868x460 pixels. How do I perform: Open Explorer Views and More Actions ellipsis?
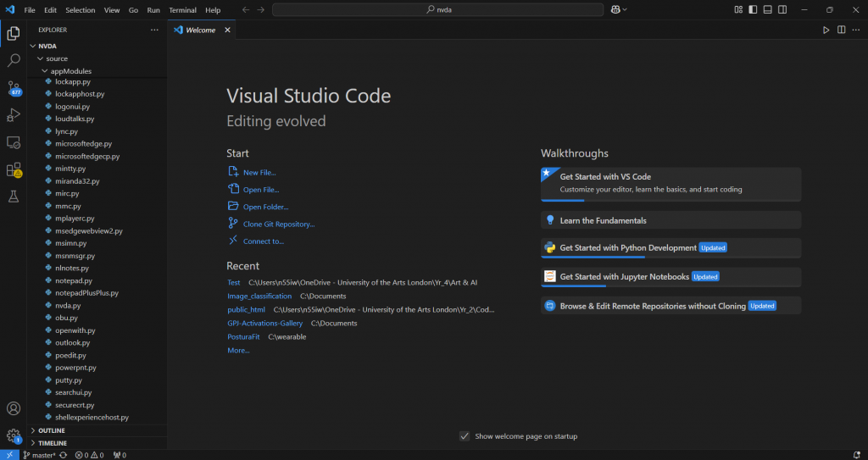click(154, 30)
